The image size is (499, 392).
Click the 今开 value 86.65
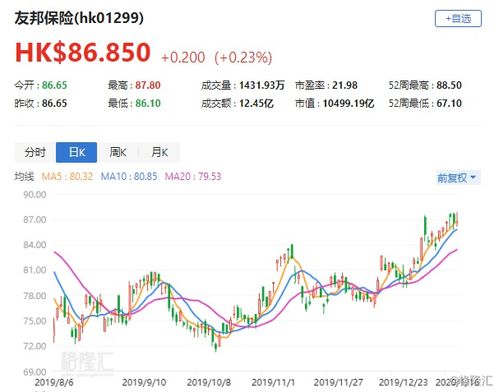click(x=54, y=85)
